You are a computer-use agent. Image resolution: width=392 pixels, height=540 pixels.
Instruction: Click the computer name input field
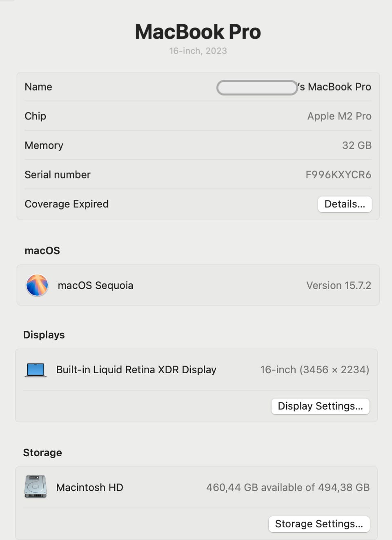(257, 87)
